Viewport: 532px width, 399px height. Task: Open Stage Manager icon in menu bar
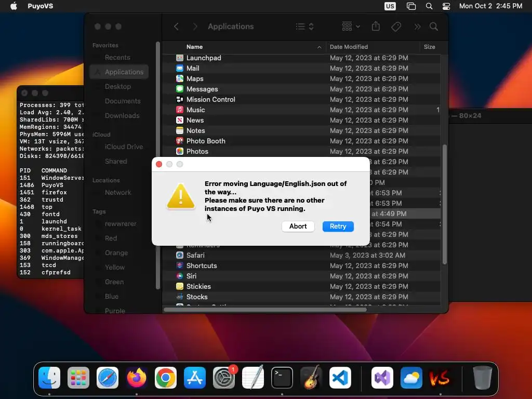[x=411, y=6]
